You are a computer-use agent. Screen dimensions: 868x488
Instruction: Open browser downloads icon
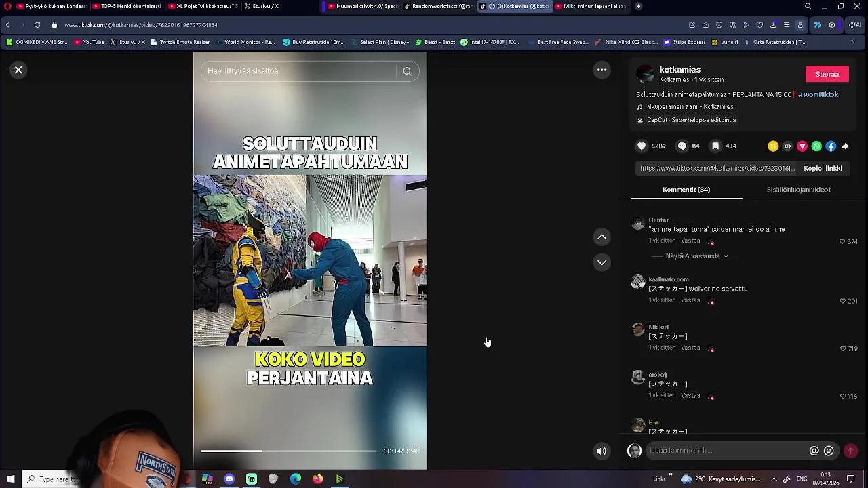click(773, 25)
